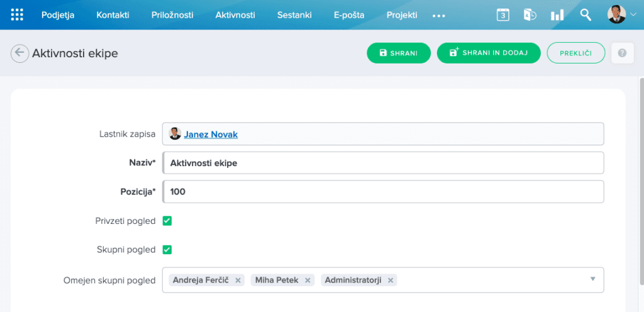Screen dimensions: 644x312
Task: Open the Podjetja menu
Action: 58,15
